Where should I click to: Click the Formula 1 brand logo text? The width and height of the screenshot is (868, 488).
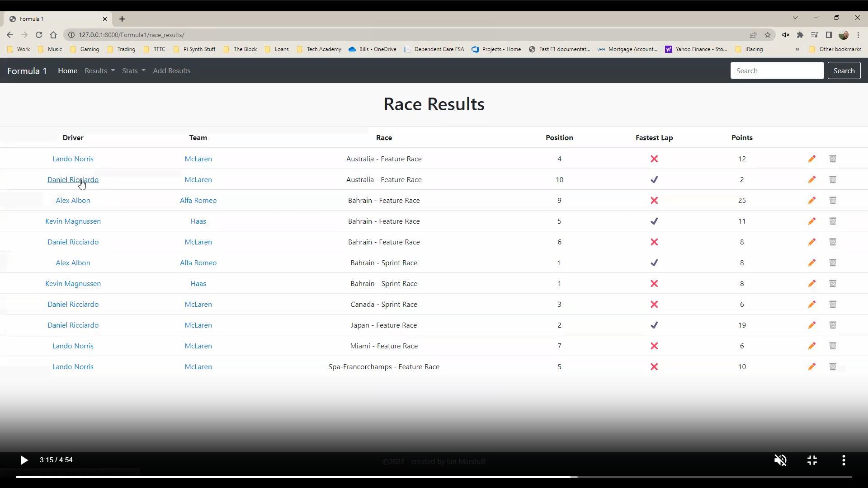click(x=27, y=71)
